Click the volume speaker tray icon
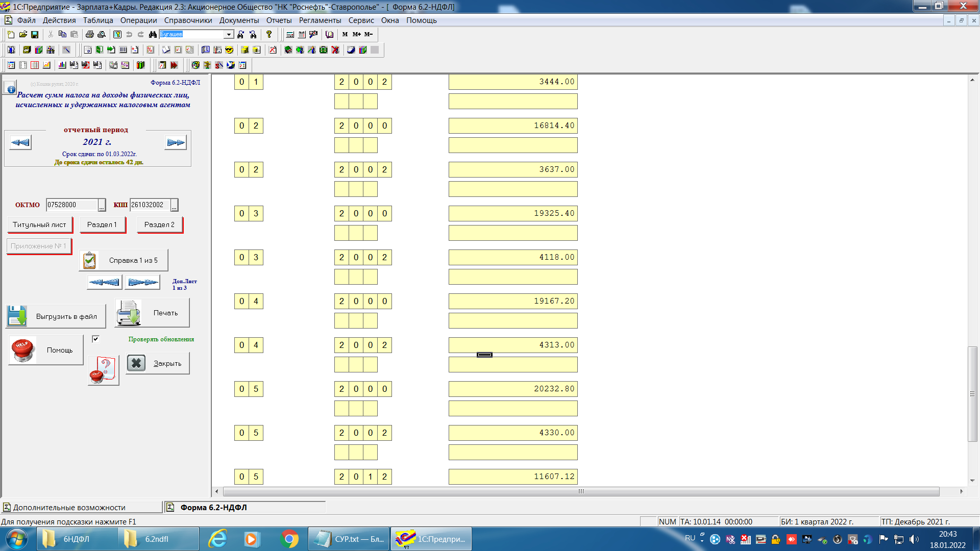This screenshot has height=551, width=980. click(914, 539)
